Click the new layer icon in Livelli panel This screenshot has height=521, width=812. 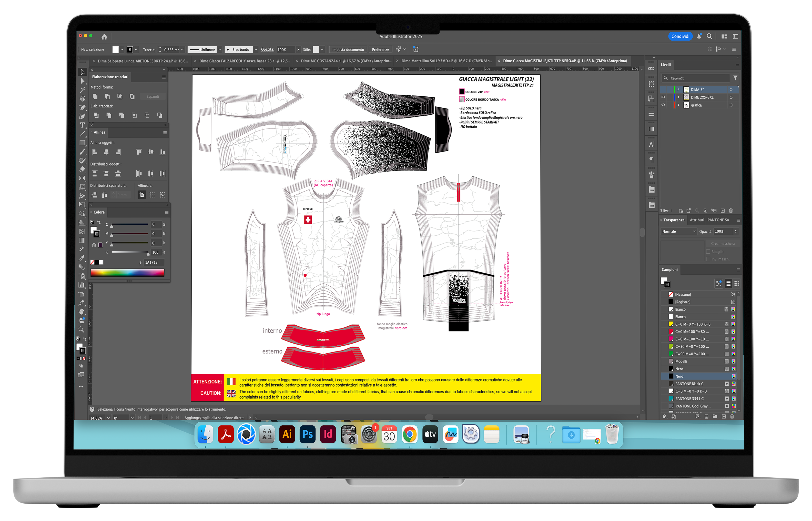point(723,211)
